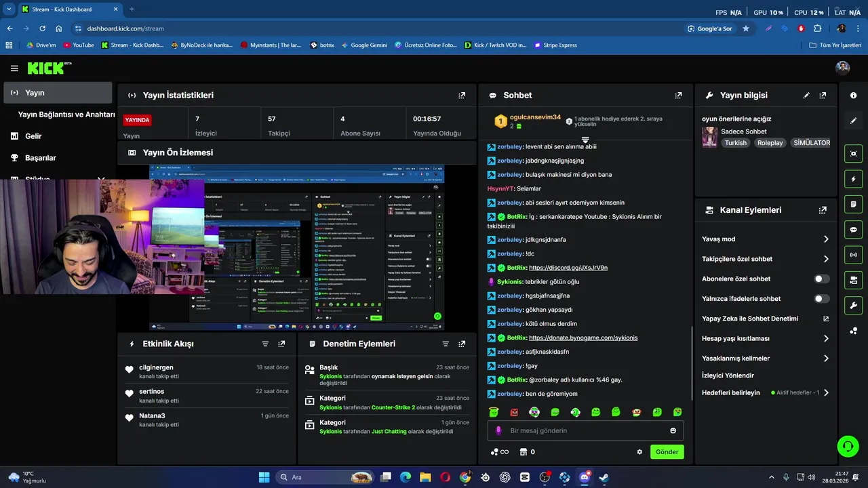Screen dimensions: 868x488
Task: Click the stream preview thumbnail
Action: (296, 247)
